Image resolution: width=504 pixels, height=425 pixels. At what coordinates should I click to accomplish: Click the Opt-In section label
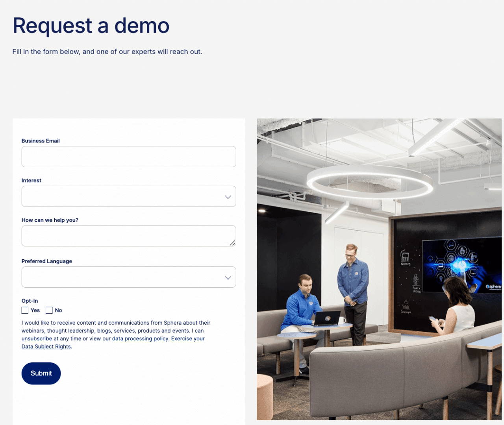tap(30, 301)
